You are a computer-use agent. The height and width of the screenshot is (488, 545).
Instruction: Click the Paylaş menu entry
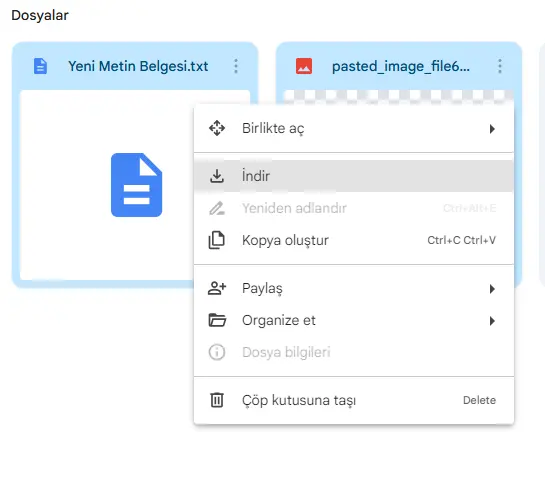click(x=353, y=288)
